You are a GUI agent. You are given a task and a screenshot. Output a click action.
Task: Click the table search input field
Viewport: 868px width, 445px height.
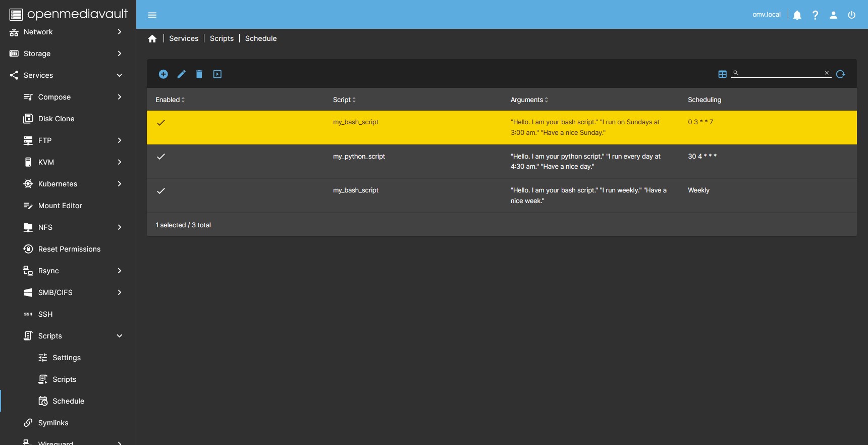(x=781, y=73)
